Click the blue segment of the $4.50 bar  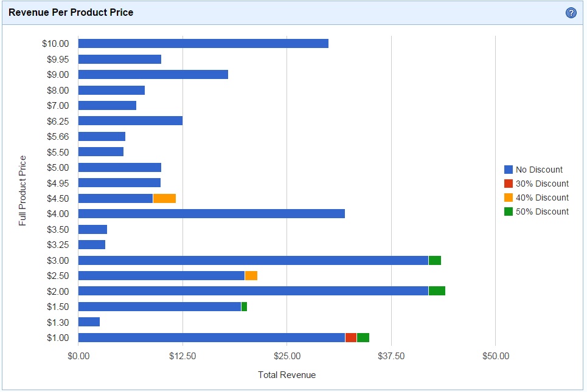(x=116, y=199)
